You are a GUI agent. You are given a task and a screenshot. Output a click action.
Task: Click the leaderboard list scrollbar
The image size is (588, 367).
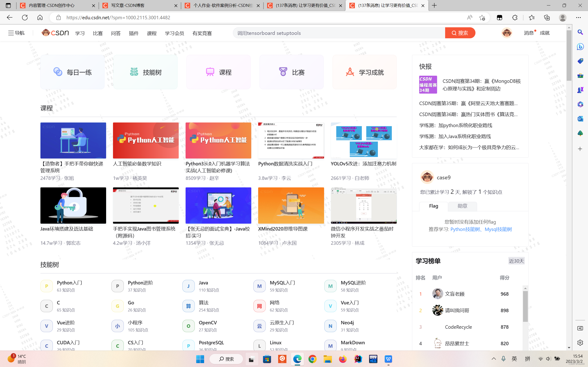pos(525,306)
